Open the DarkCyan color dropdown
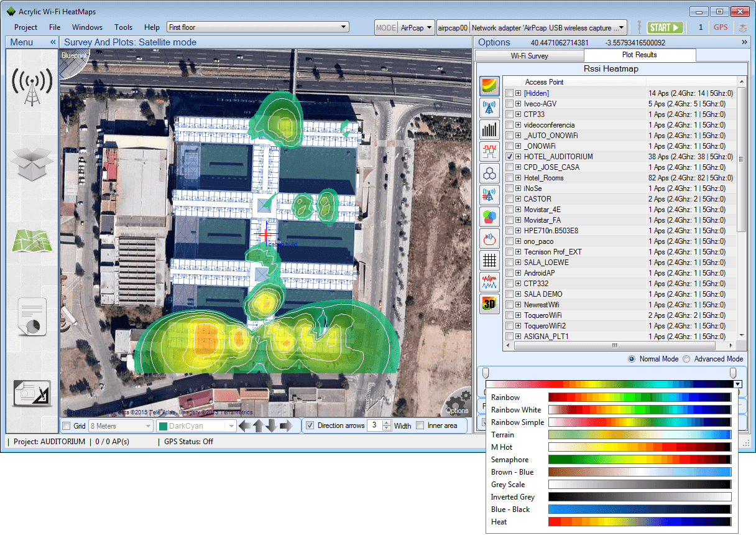Viewport: 756px width, 535px height. [196, 426]
